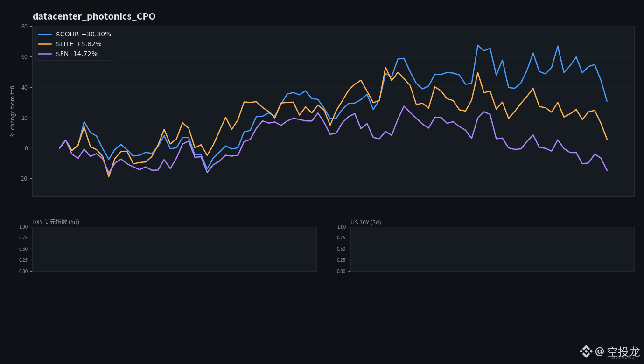Click the datacenter_photonics_CPO chart title
Screen dimensions: 644x364
coord(94,16)
